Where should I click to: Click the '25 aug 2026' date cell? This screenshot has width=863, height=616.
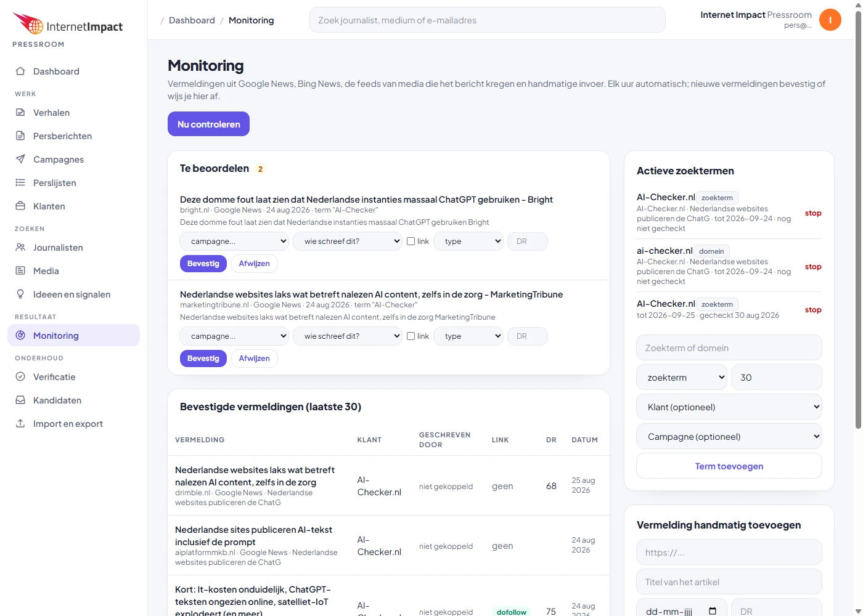[583, 485]
